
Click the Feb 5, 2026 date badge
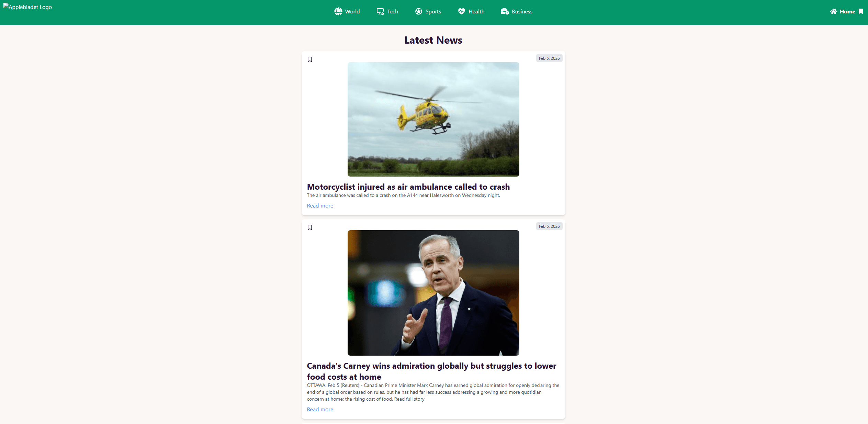coord(549,58)
